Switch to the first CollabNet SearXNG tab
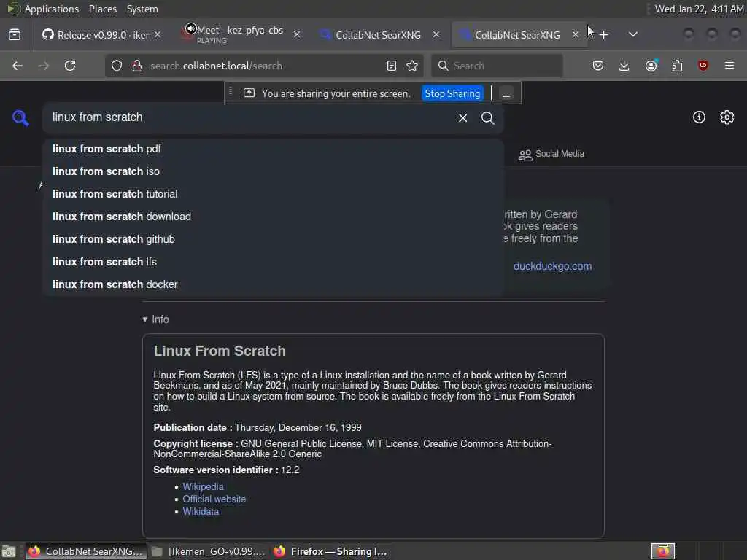Image resolution: width=747 pixels, height=560 pixels. click(379, 35)
